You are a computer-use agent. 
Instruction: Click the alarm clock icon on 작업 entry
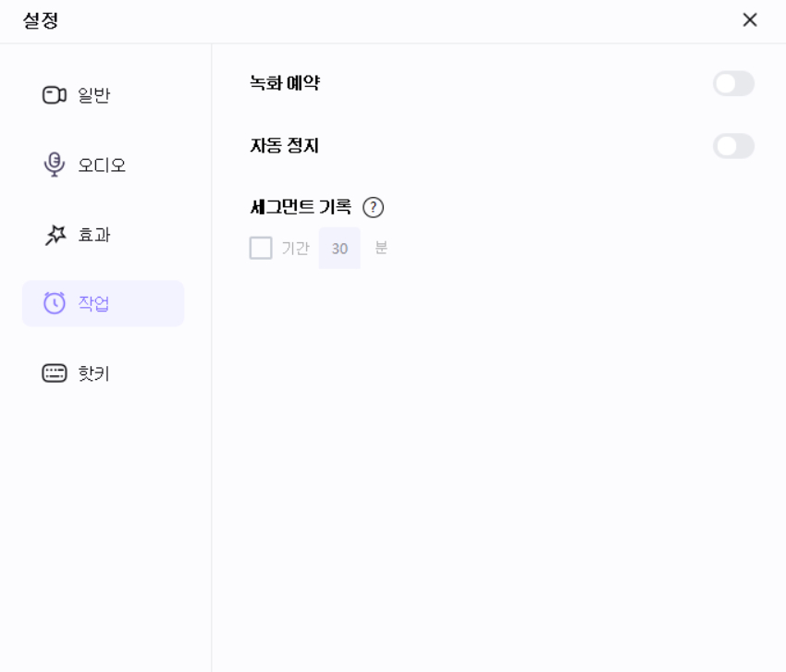(x=53, y=303)
